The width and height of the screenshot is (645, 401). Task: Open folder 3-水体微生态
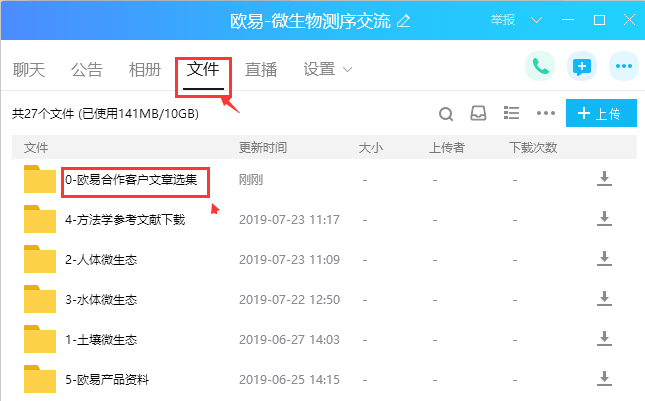(x=101, y=299)
